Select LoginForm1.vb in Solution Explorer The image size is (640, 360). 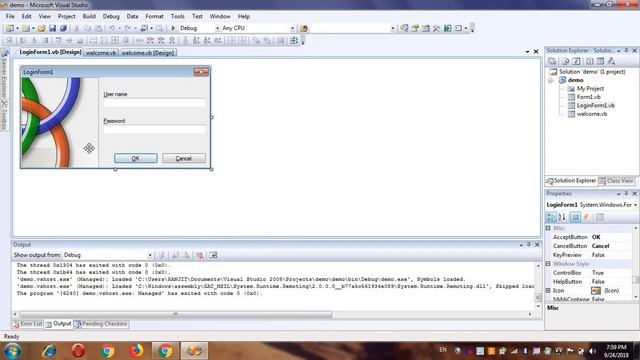point(596,105)
